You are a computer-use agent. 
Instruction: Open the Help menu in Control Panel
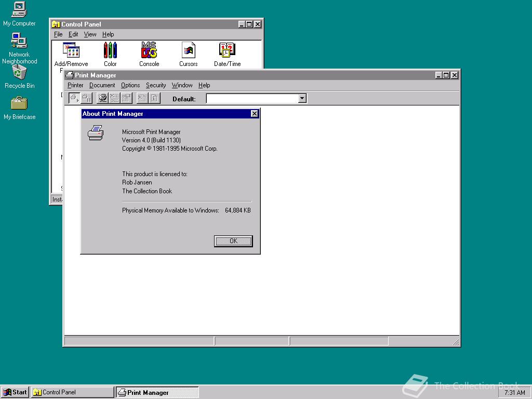(x=108, y=34)
